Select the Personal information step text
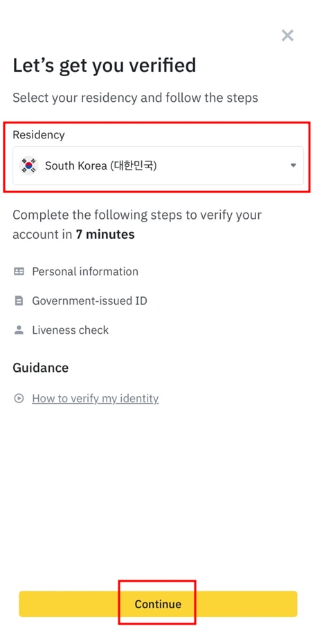315x644 pixels. click(x=85, y=271)
